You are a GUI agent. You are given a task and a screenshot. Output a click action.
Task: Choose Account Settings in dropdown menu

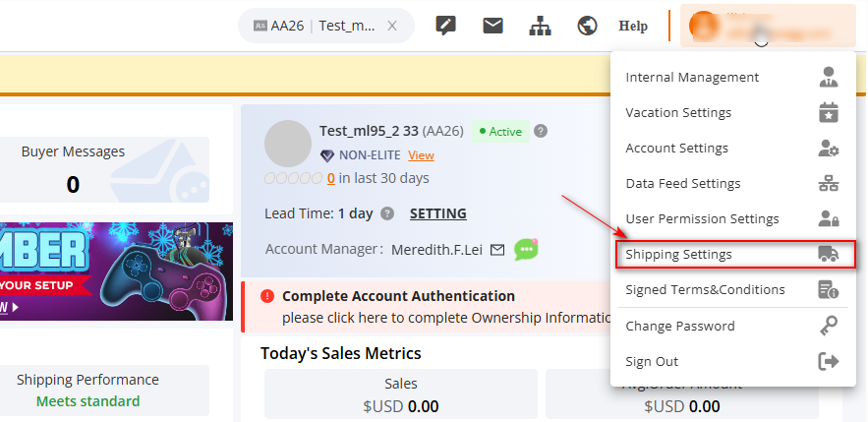[676, 148]
